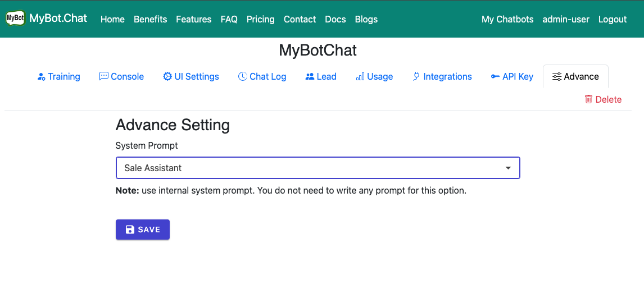This screenshot has height=289, width=644.
Task: Click the red trash Delete icon
Action: (588, 99)
